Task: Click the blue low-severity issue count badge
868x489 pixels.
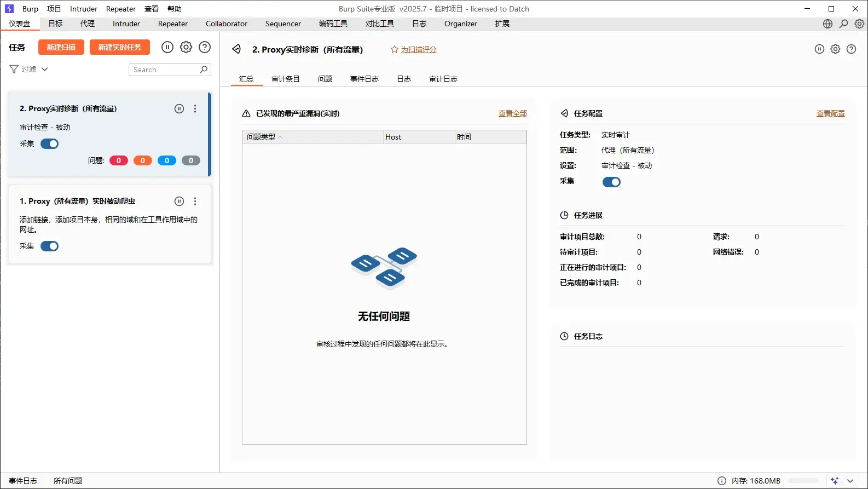Action: (x=167, y=160)
